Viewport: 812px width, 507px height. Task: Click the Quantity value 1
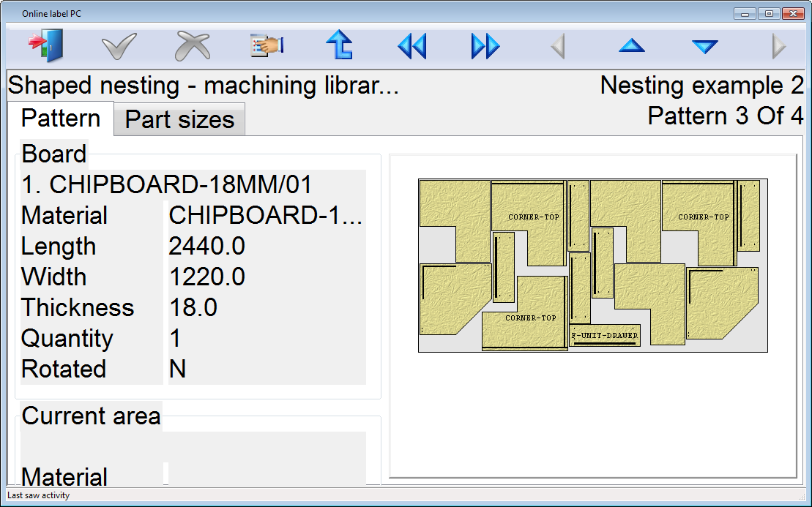pyautogui.click(x=175, y=338)
